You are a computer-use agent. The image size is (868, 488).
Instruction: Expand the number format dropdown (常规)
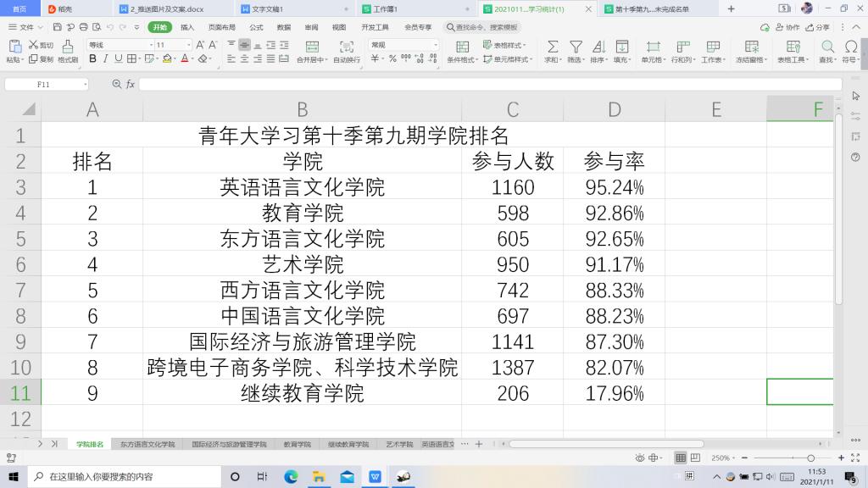point(436,45)
